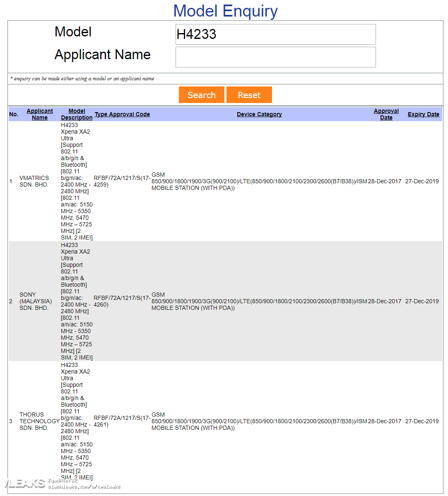
Task: Select the SONY row approval date 28-Dec-2017
Action: [385, 301]
